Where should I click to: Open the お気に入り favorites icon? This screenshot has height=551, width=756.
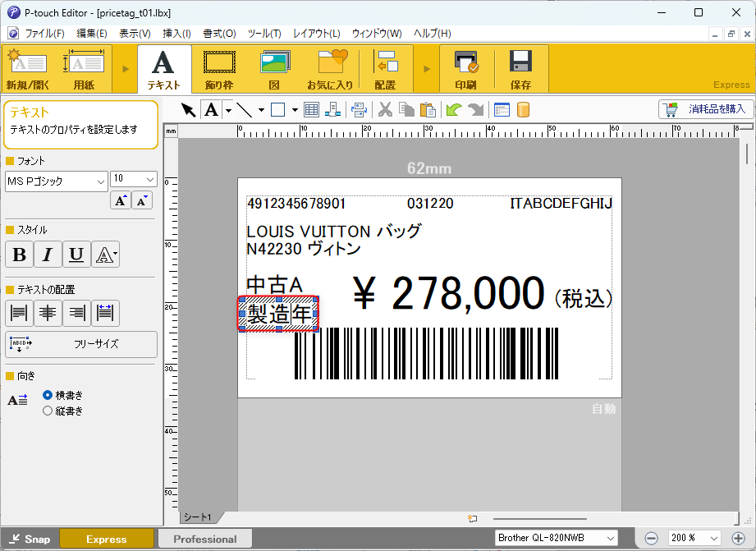[x=331, y=69]
